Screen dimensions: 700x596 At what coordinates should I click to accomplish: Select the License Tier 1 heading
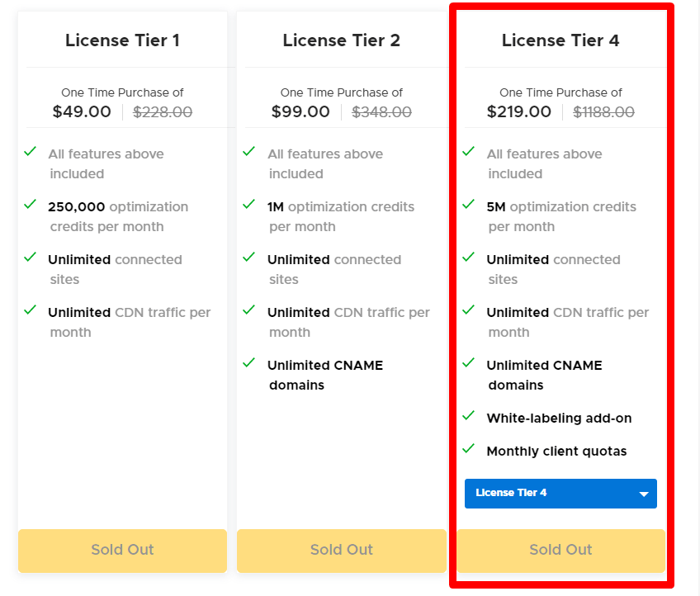click(x=122, y=40)
